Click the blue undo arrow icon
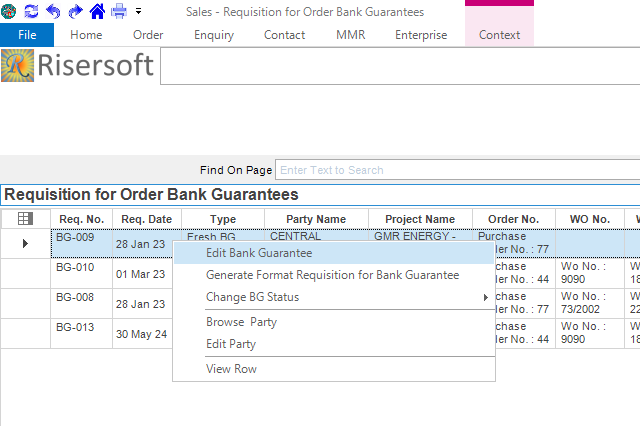Screen dimensions: 640x426 (53, 11)
